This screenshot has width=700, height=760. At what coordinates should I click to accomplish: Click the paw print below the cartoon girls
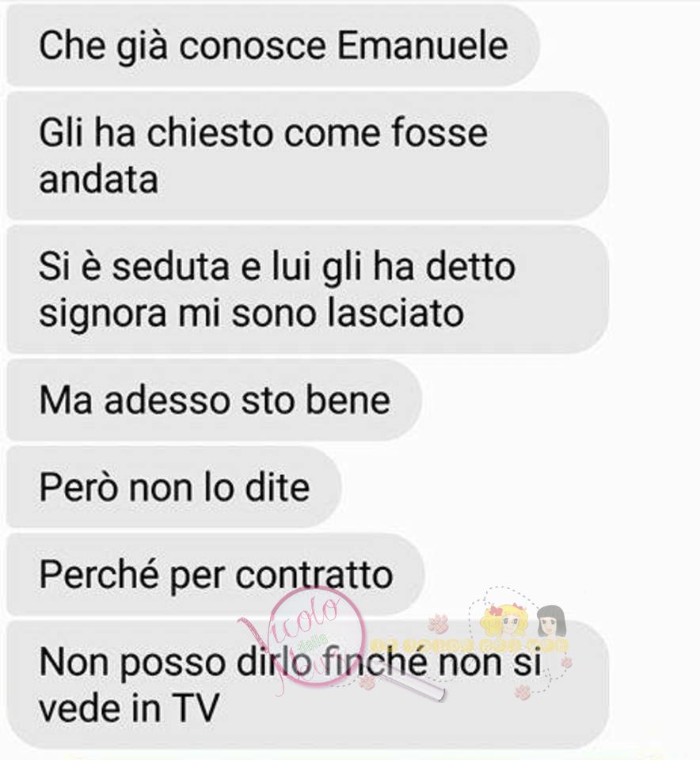pos(523,691)
